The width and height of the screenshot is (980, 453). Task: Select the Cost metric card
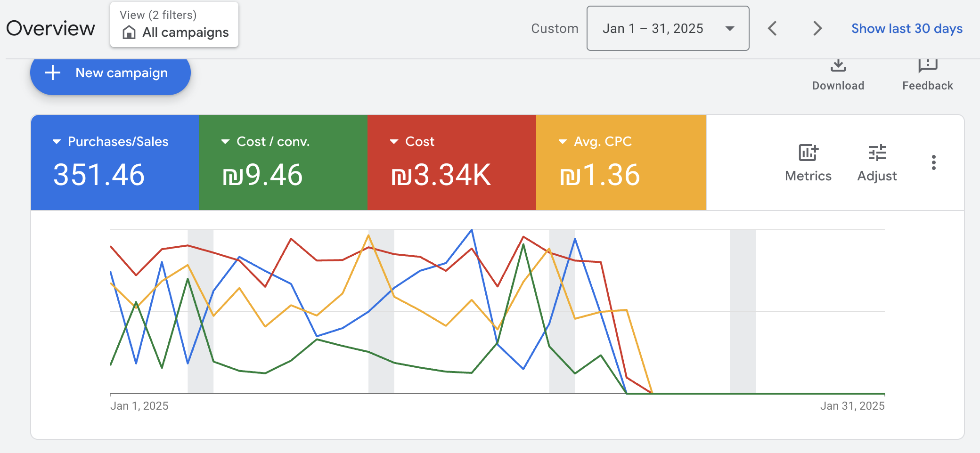pyautogui.click(x=451, y=162)
